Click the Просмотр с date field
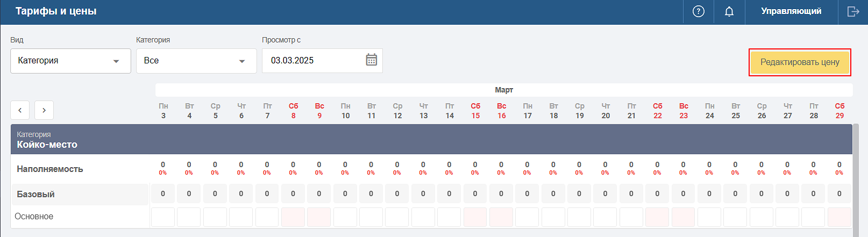The image size is (868, 237). click(322, 61)
